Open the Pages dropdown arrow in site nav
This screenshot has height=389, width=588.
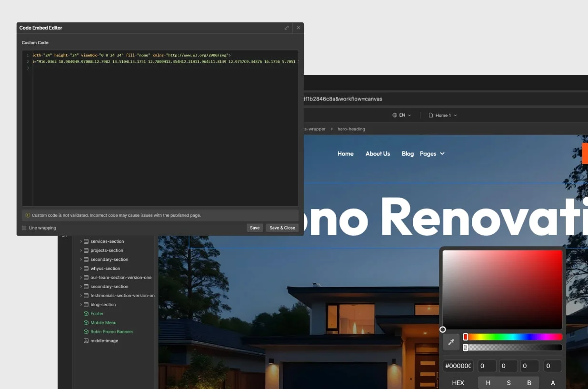click(x=442, y=154)
